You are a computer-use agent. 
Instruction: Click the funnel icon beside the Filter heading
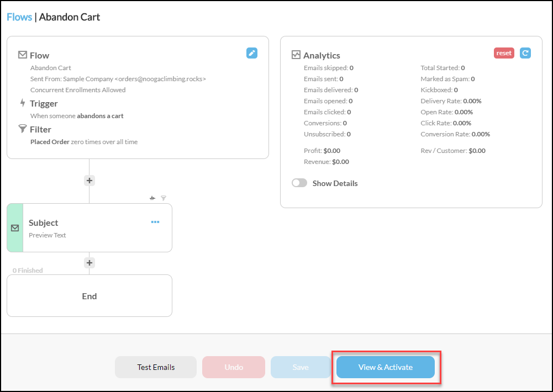click(22, 129)
